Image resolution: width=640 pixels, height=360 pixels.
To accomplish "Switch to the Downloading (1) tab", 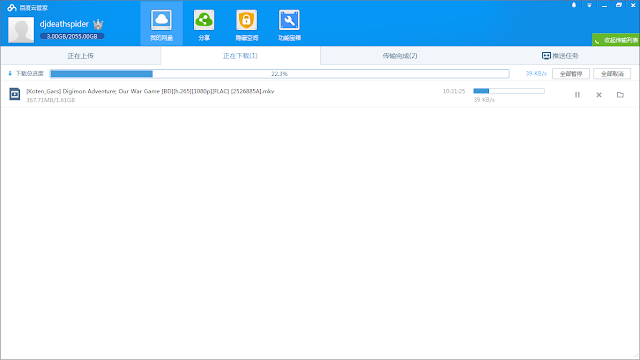I will point(240,56).
